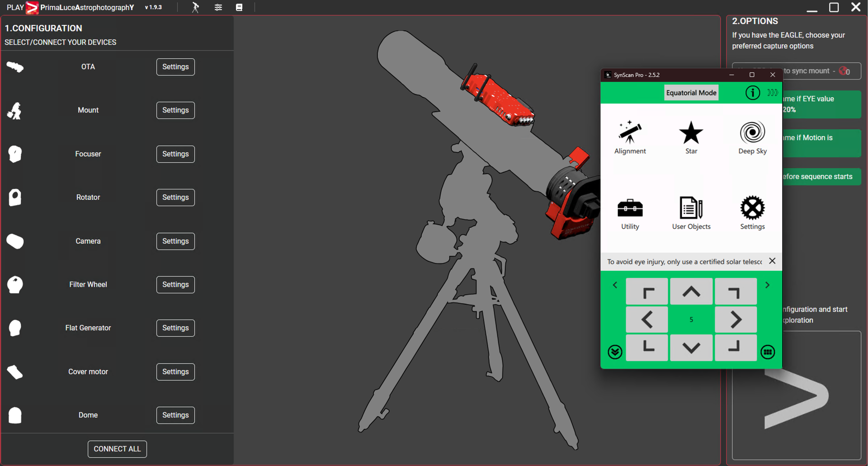
Task: Click the CONNECT ALL button
Action: [x=117, y=449]
